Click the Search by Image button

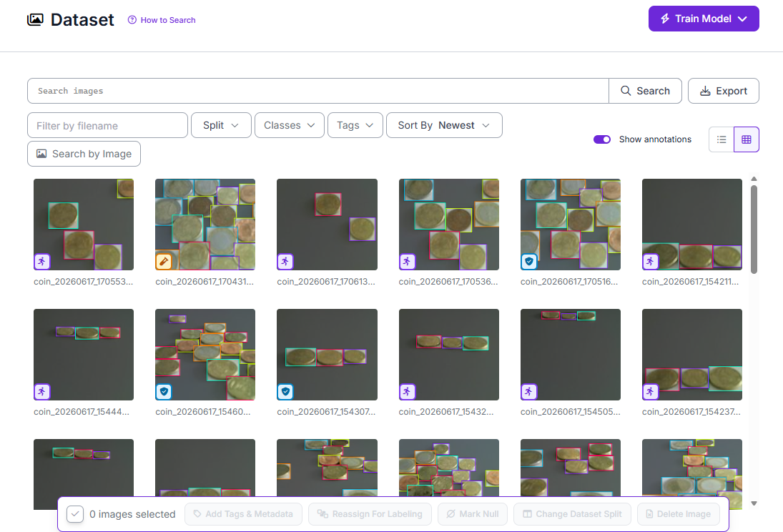point(84,154)
